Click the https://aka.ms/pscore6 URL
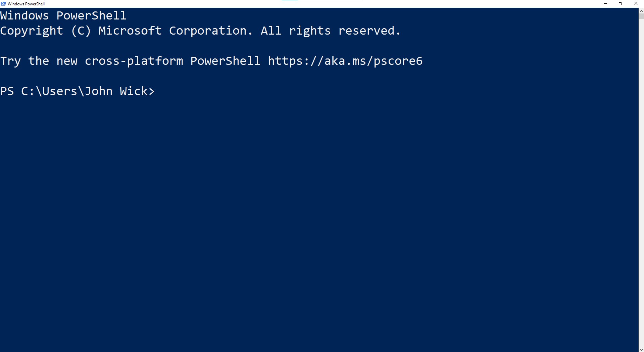The height and width of the screenshot is (352, 644). tap(345, 61)
